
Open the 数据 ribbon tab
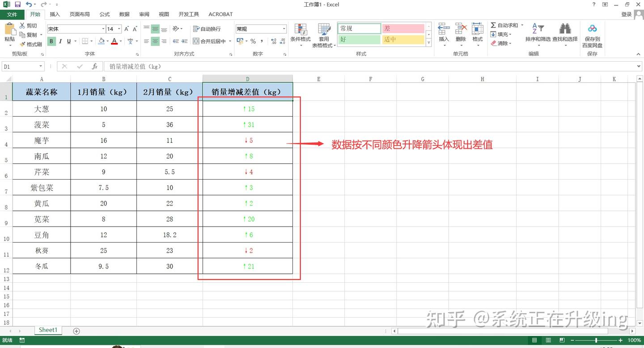124,14
